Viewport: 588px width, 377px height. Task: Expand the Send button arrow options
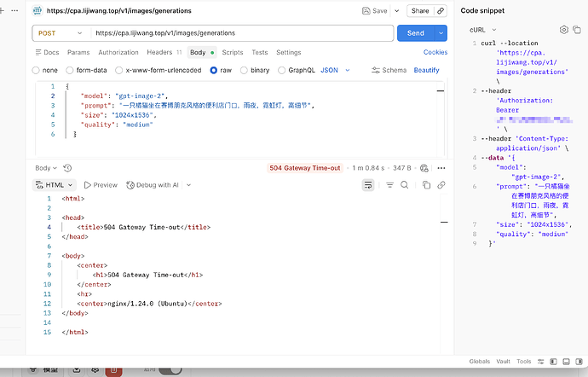441,33
